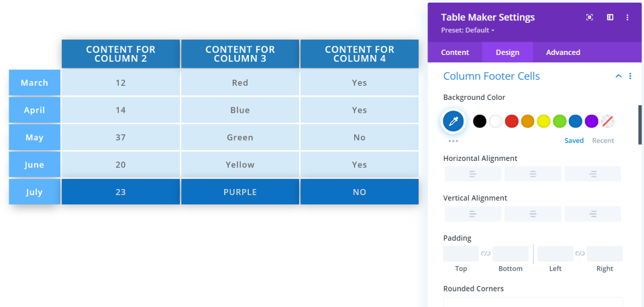Image resolution: width=644 pixels, height=307 pixels.
Task: Set vertical alignment to middle option
Action: coord(533,214)
